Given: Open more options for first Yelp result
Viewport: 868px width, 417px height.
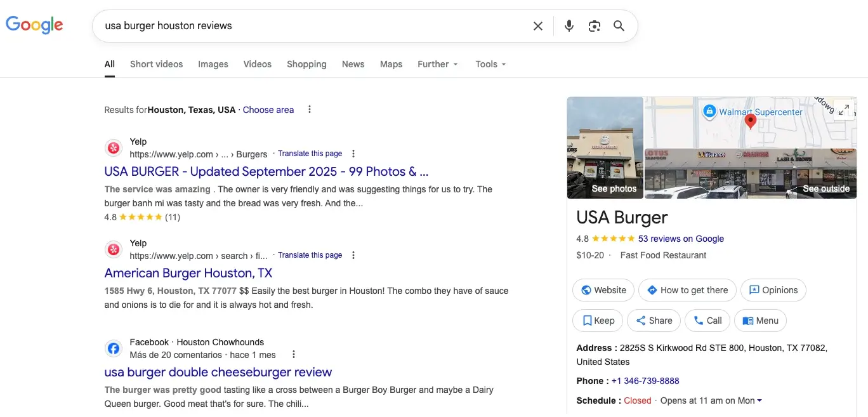Looking at the screenshot, I should (x=353, y=154).
